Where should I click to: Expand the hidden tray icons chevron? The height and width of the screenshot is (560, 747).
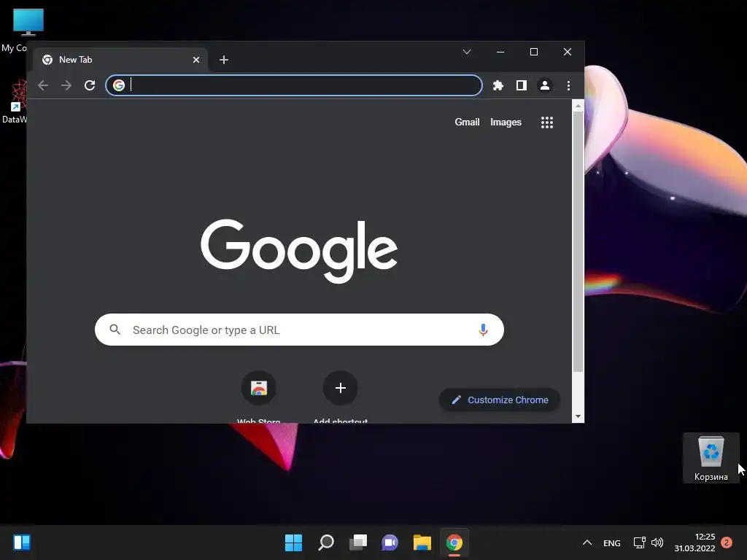[587, 542]
